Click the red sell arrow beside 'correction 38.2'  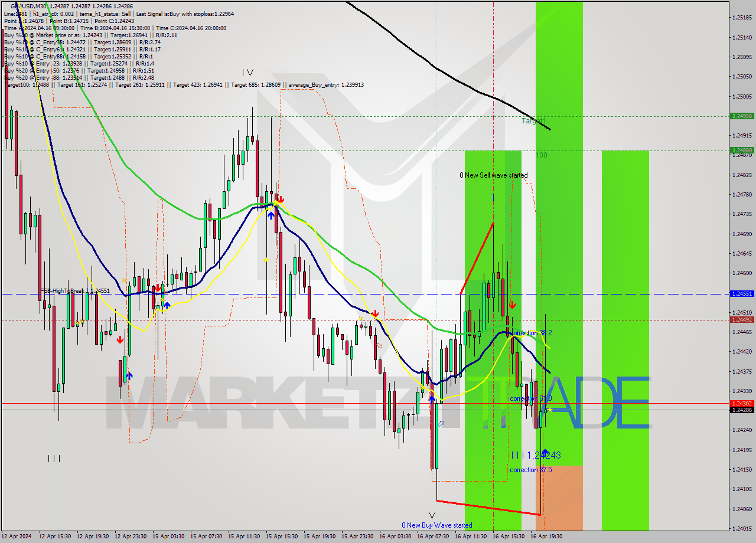coord(512,305)
